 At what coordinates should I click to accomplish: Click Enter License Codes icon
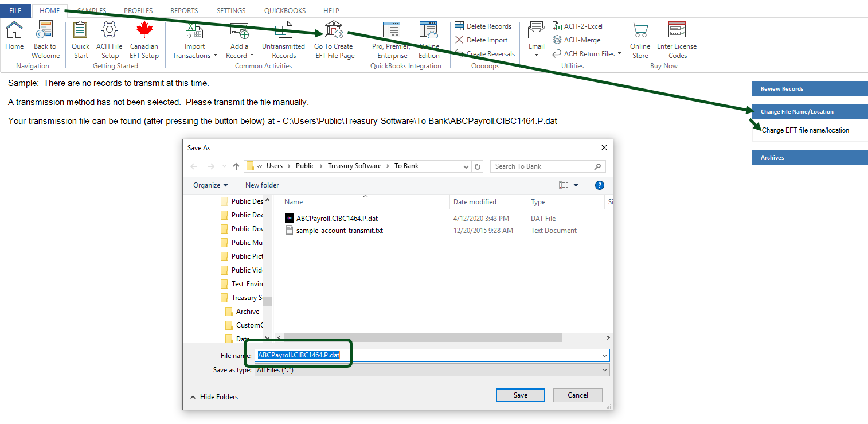point(677,30)
